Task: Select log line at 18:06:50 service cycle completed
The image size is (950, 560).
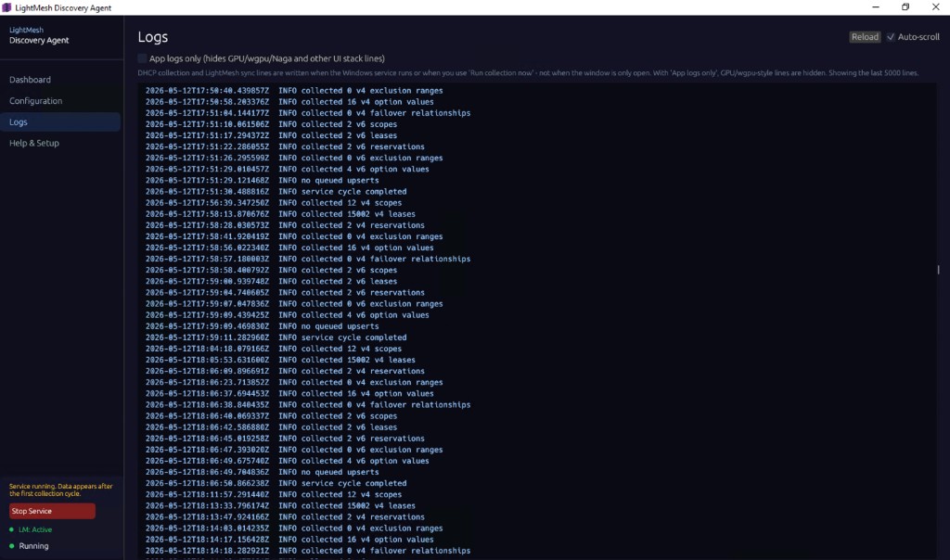Action: (x=276, y=483)
